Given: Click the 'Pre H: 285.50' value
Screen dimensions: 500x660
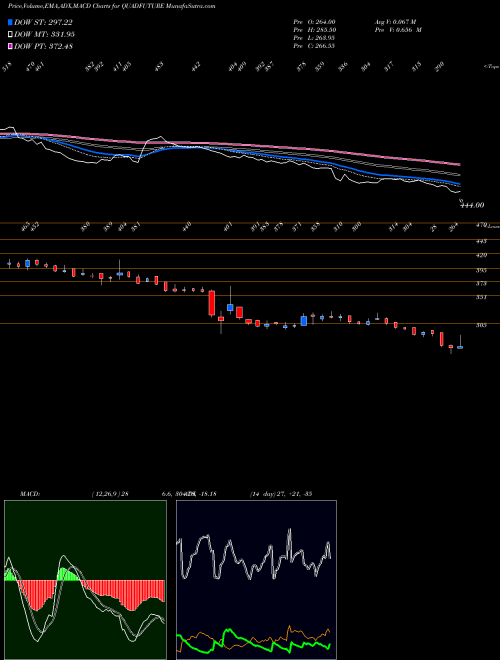Looking at the screenshot, I should 314,30.
